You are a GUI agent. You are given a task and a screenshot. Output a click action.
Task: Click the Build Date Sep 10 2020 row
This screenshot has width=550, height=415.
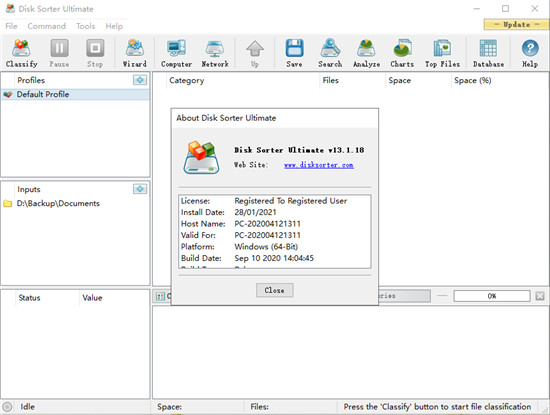275,258
